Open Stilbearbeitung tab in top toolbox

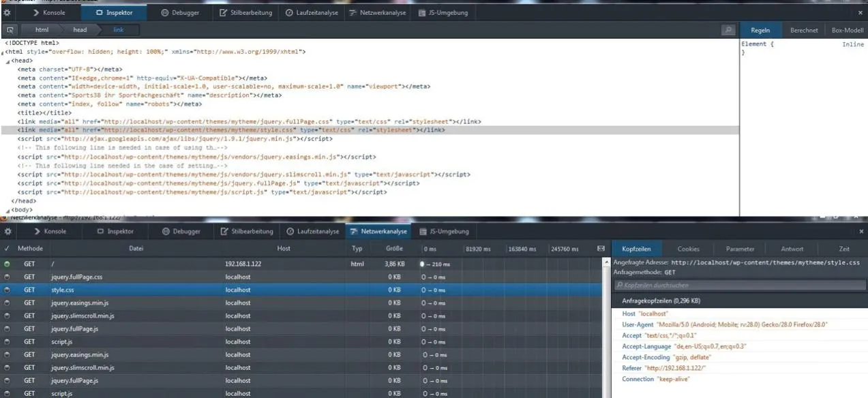(246, 13)
